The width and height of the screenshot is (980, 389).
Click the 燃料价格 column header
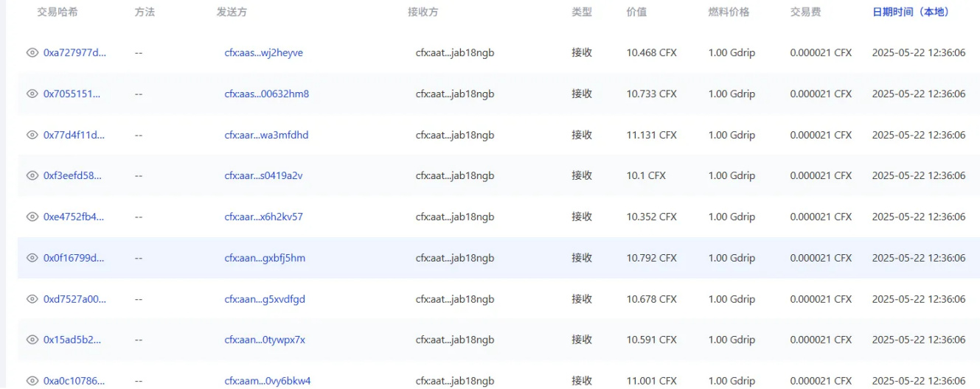click(x=729, y=13)
